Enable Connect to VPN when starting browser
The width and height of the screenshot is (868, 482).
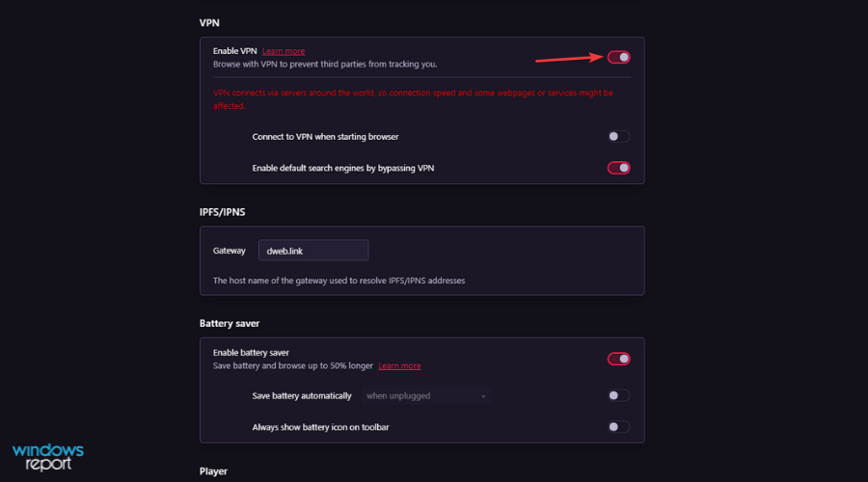click(x=618, y=136)
